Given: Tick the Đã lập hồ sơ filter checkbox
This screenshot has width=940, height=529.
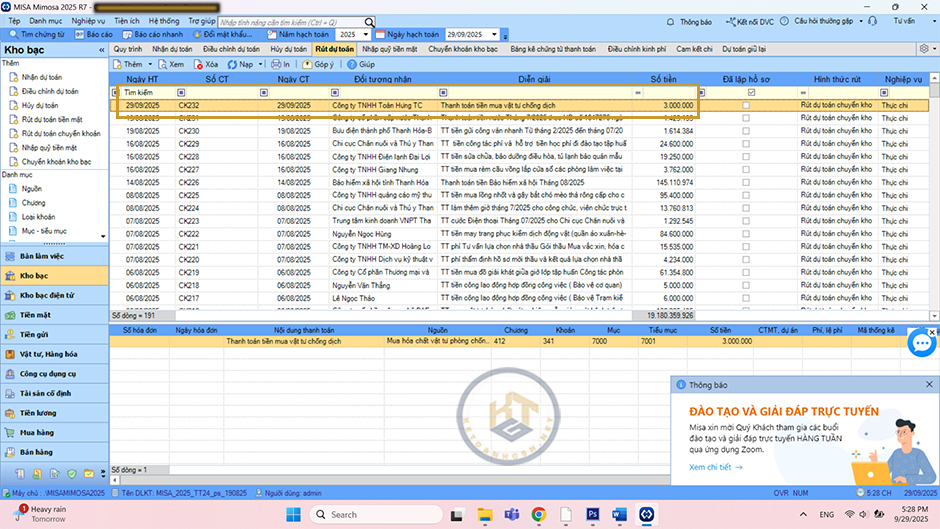Looking at the screenshot, I should [750, 92].
